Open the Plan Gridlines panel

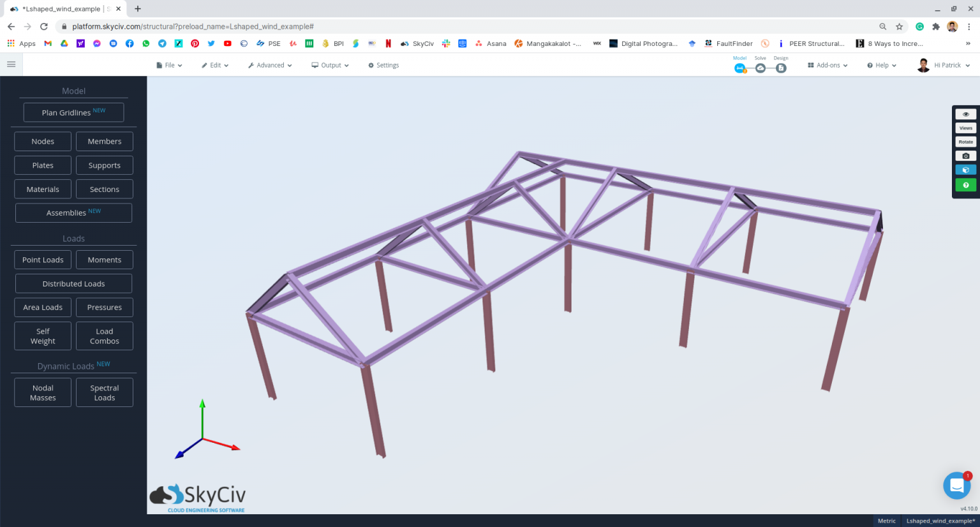73,112
